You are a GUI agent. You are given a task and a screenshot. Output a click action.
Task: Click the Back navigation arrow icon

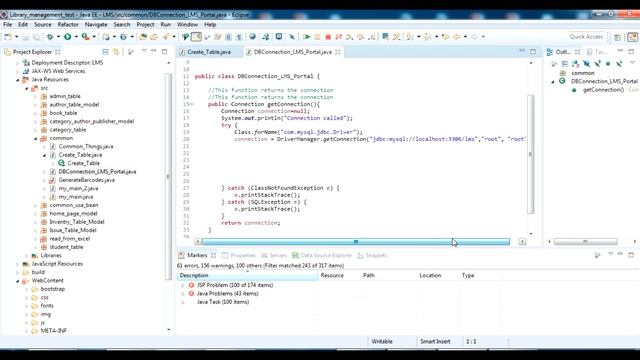[x=456, y=37]
